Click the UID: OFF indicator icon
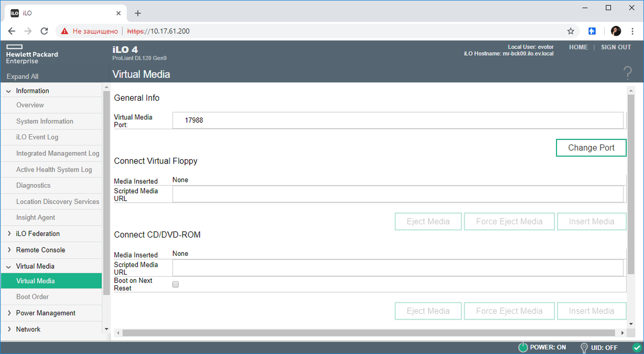This screenshot has width=644, height=354. click(584, 348)
